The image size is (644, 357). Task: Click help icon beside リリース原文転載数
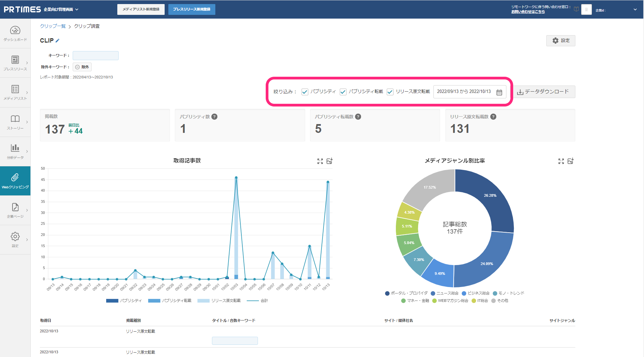(493, 117)
